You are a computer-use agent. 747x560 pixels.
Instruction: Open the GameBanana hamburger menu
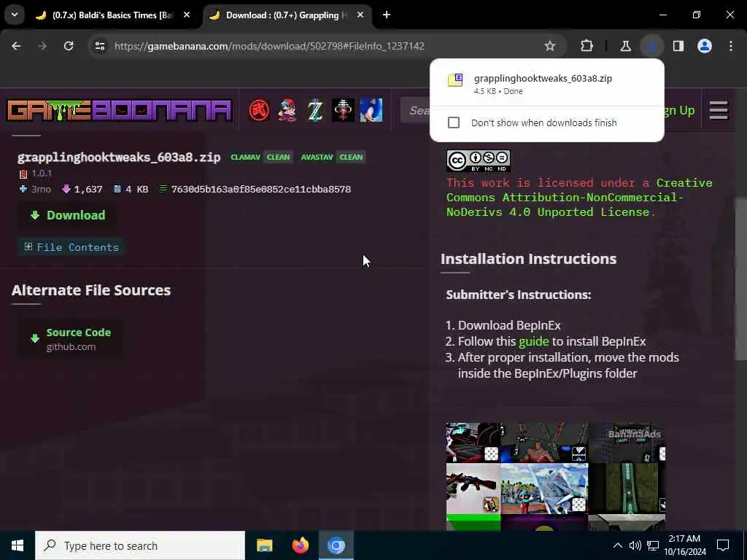(x=719, y=111)
